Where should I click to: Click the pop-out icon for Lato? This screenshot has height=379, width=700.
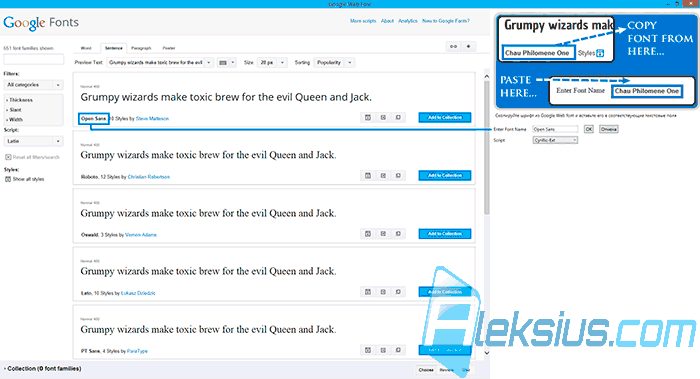[x=398, y=292]
